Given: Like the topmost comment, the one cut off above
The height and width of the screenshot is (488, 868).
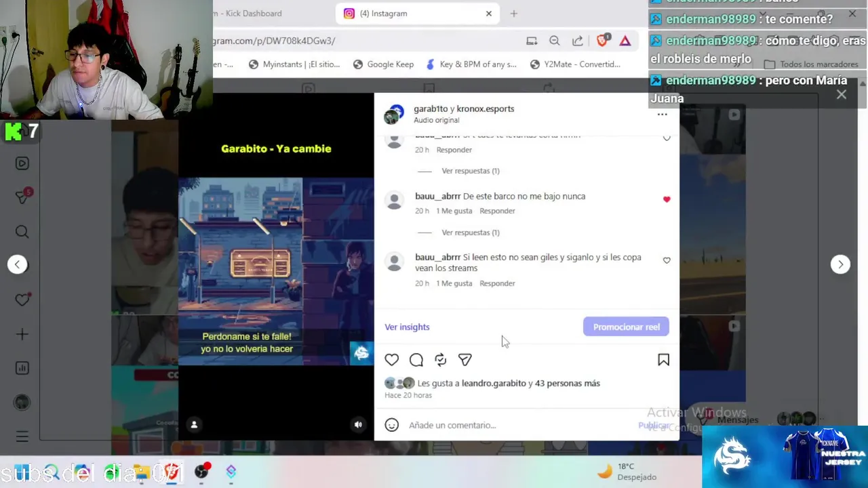Looking at the screenshot, I should pyautogui.click(x=667, y=138).
